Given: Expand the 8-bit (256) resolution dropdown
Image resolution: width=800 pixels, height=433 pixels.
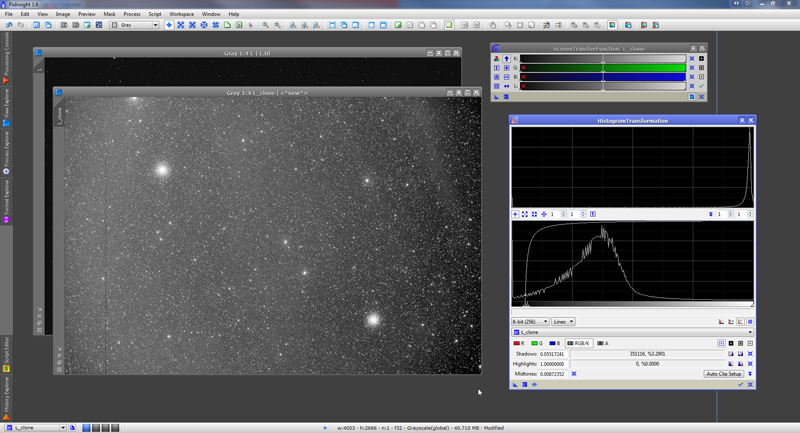Looking at the screenshot, I should coord(531,321).
